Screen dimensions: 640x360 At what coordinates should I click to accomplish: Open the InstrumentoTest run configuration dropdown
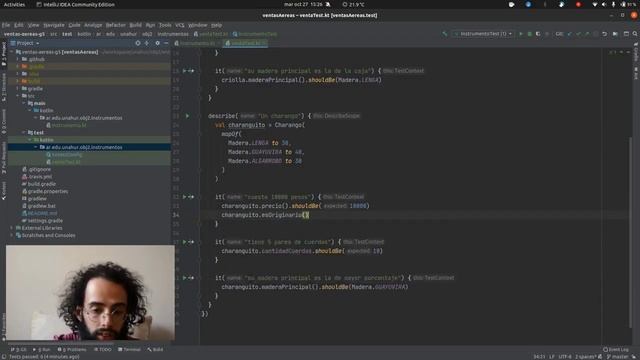483,34
